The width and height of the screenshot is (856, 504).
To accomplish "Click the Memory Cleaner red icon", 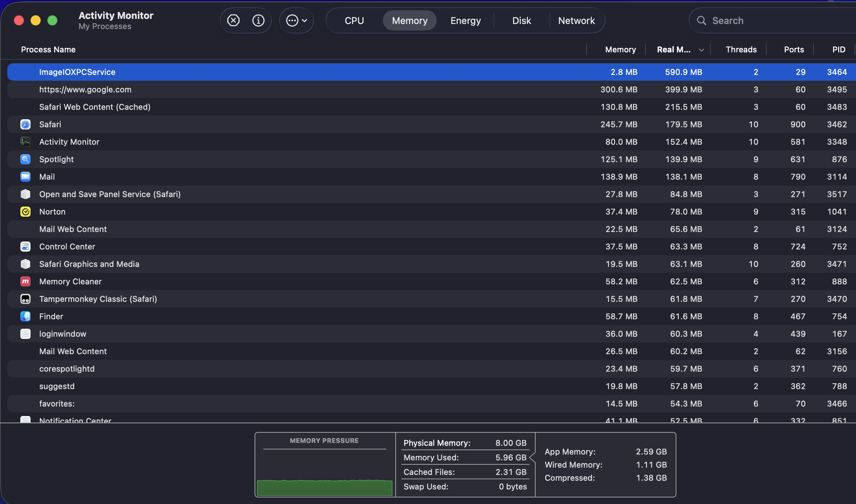I will pos(25,281).
